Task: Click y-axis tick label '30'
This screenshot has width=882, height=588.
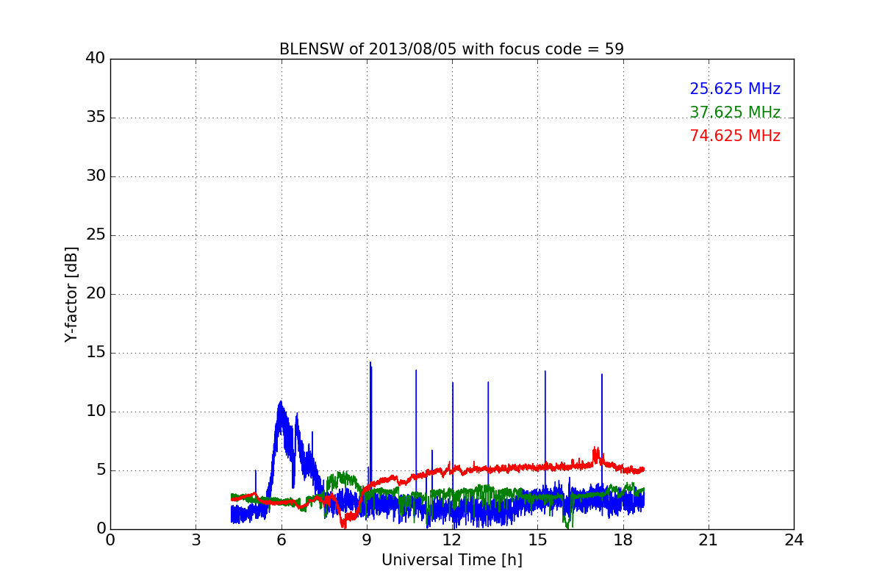Action: pyautogui.click(x=95, y=176)
